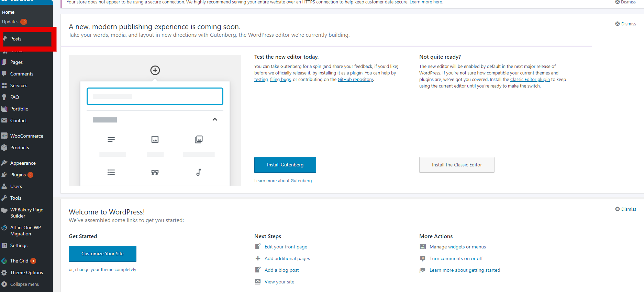Click the Products box icon
Screen dimensions: 644x292
4,148
